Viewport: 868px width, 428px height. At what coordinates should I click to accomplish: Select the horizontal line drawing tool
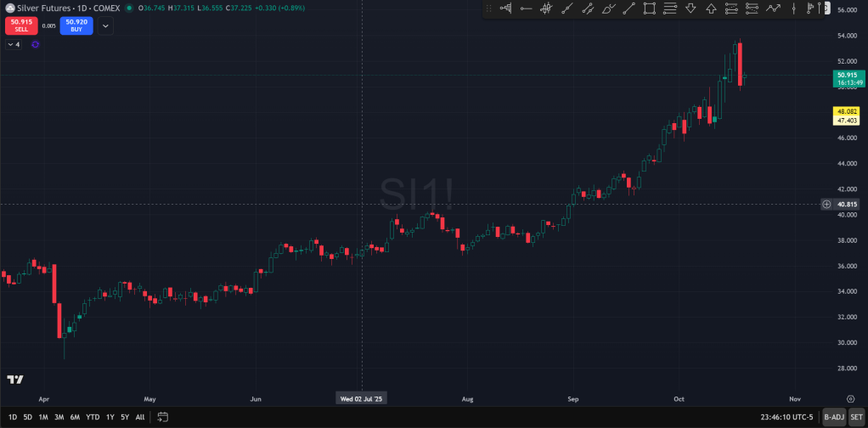point(526,8)
